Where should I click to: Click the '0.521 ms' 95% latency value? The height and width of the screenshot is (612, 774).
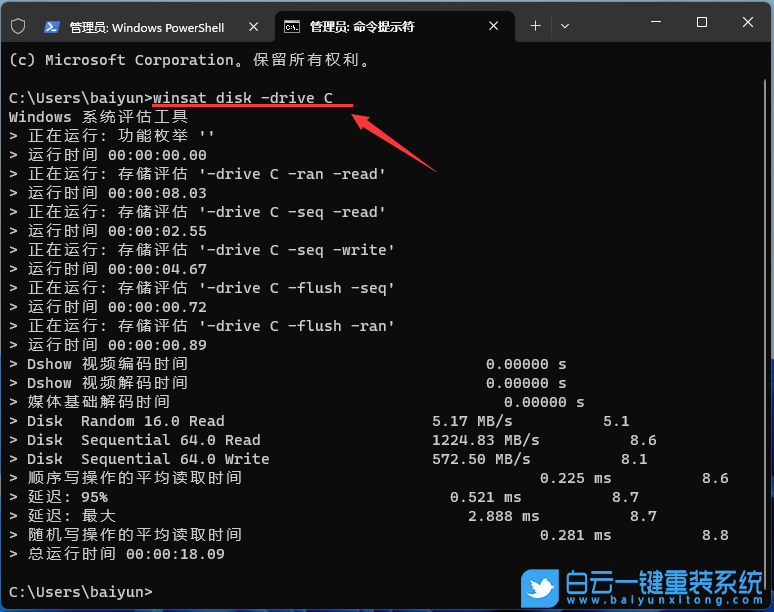click(x=486, y=497)
